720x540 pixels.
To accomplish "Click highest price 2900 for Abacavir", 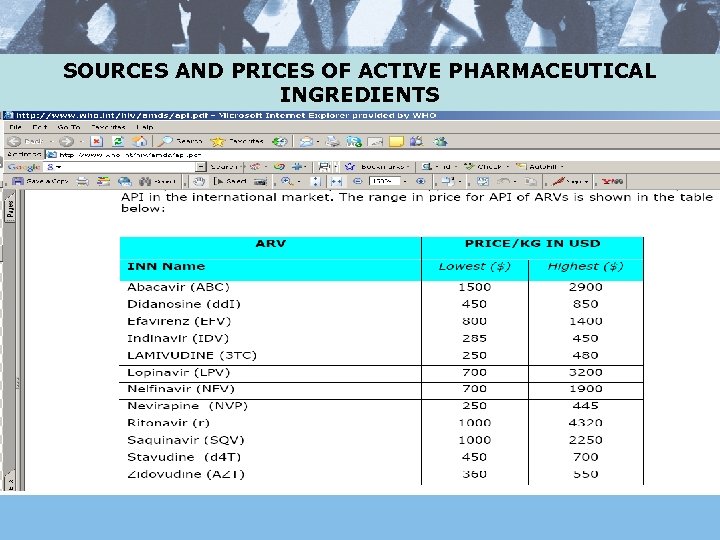I will 585,287.
